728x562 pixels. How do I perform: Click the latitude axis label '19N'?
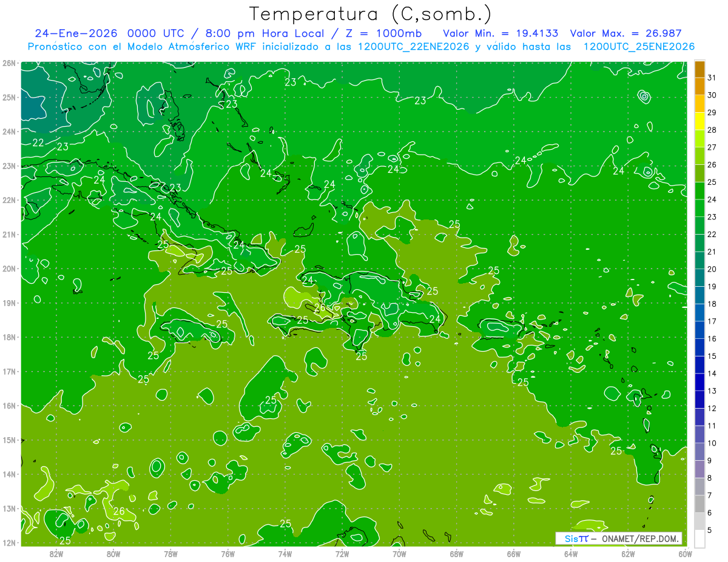pyautogui.click(x=9, y=303)
